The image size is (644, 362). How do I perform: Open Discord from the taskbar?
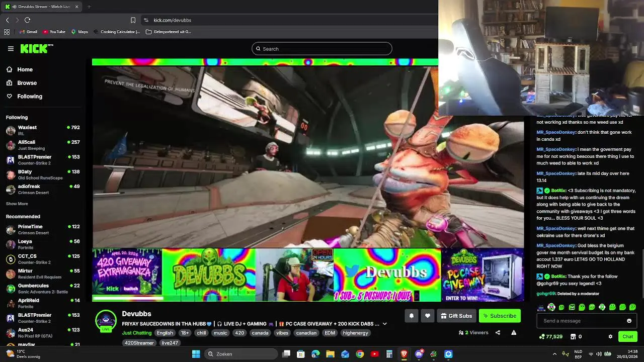[x=419, y=354]
